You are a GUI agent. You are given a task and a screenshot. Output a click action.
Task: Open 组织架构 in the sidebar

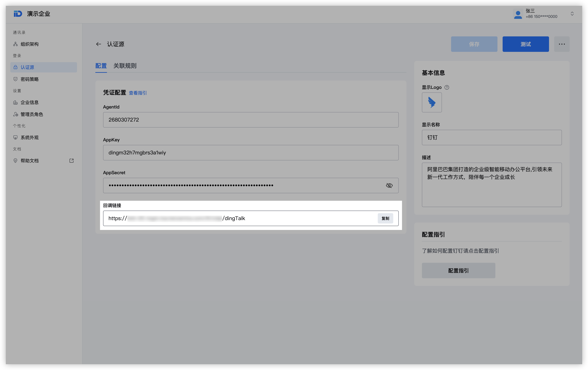pyautogui.click(x=43, y=44)
